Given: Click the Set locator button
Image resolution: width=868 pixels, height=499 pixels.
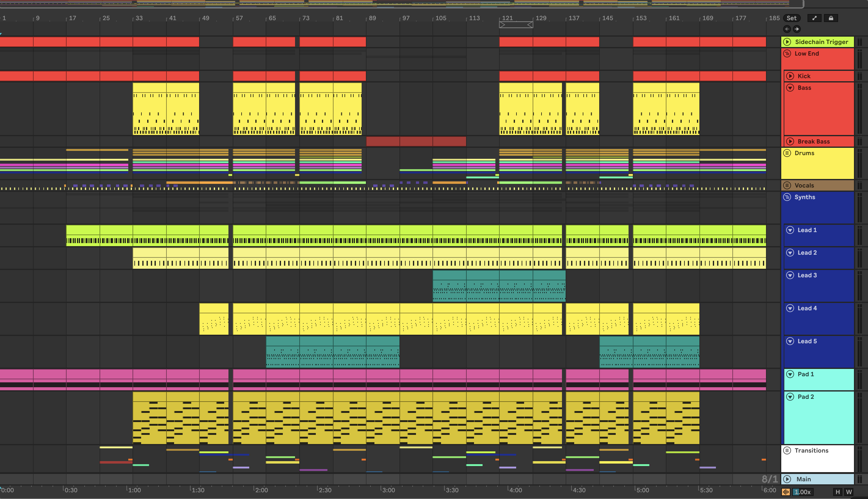Looking at the screenshot, I should pyautogui.click(x=791, y=18).
